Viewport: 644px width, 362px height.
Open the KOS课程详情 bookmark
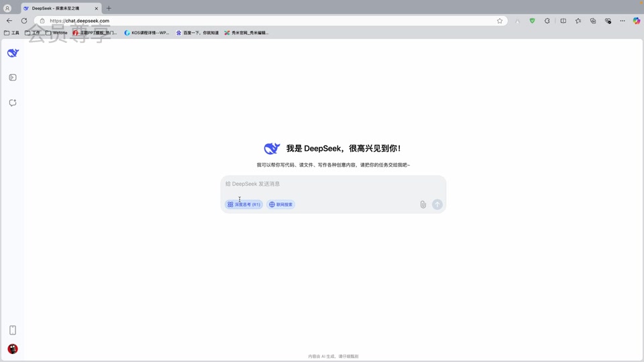click(x=147, y=33)
